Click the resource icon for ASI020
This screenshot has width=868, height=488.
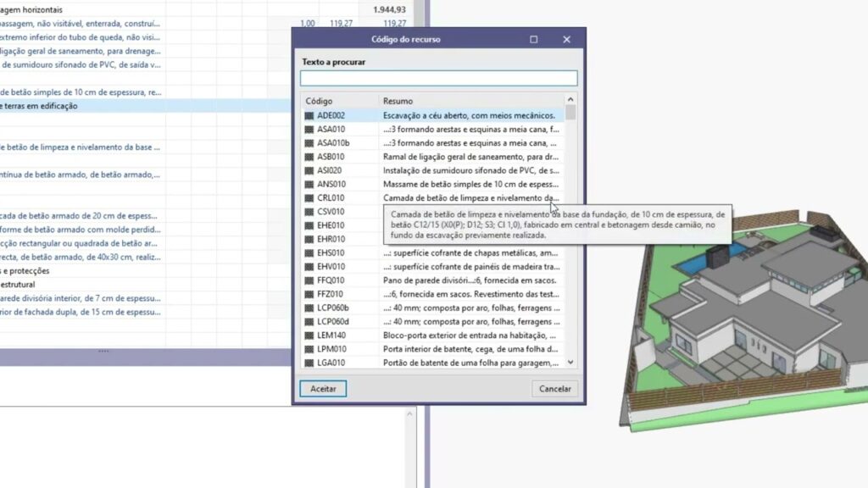pos(309,170)
